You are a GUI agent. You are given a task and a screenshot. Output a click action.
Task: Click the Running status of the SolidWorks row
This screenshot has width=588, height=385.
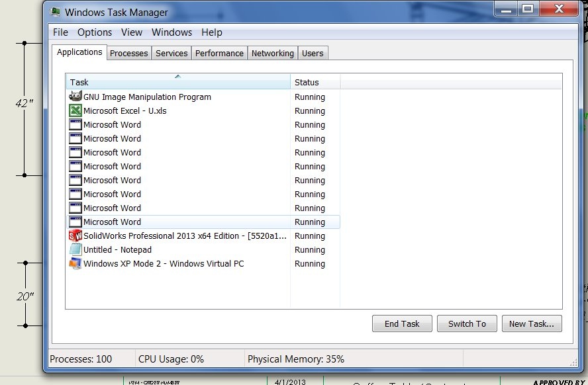[x=310, y=236]
